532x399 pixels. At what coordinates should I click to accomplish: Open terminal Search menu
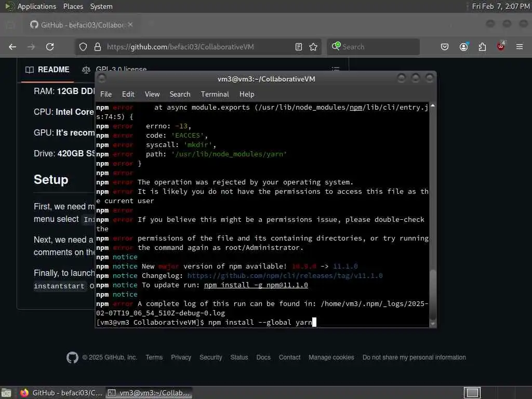[180, 95]
